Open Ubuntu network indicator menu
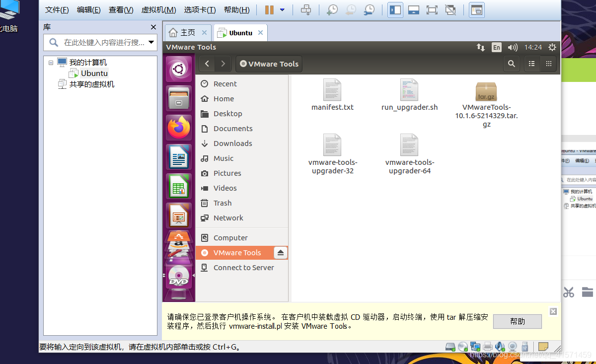 (481, 47)
